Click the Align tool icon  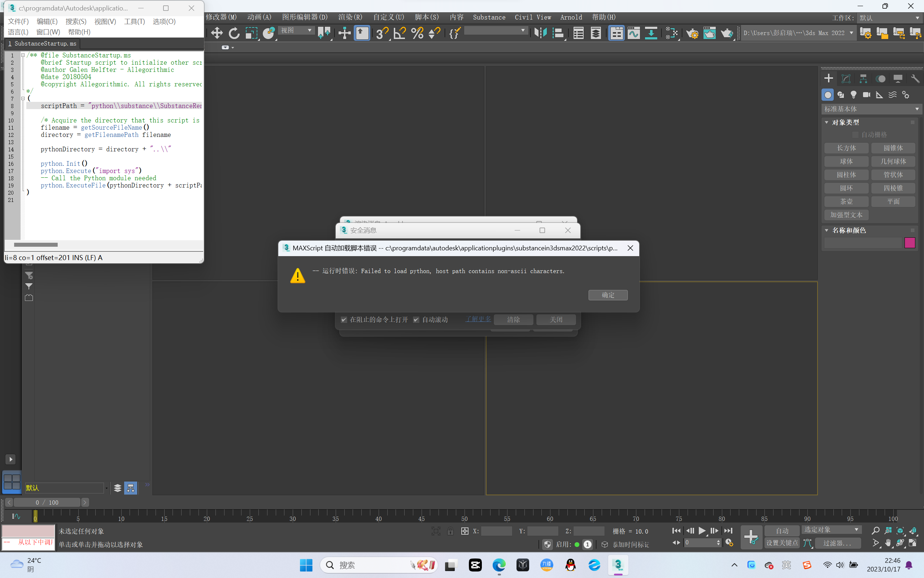tap(558, 33)
